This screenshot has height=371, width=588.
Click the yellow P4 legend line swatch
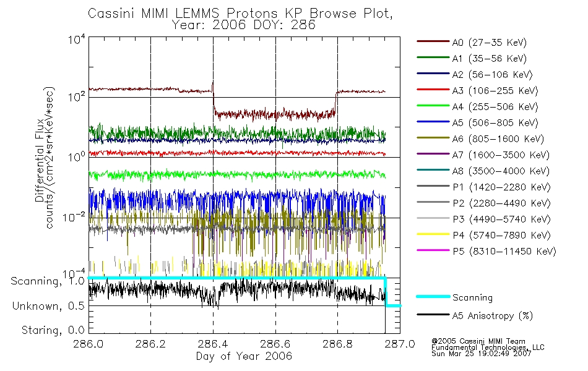pyautogui.click(x=433, y=234)
